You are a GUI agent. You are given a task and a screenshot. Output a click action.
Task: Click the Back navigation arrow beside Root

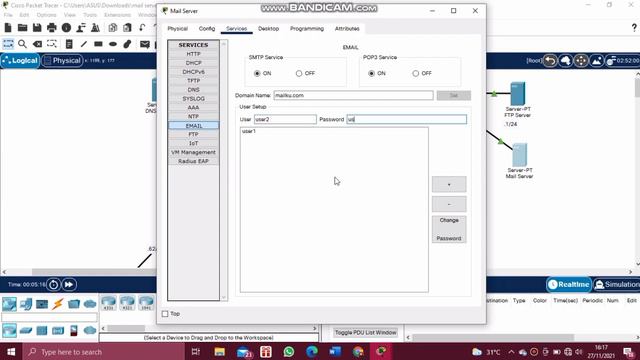(x=550, y=61)
